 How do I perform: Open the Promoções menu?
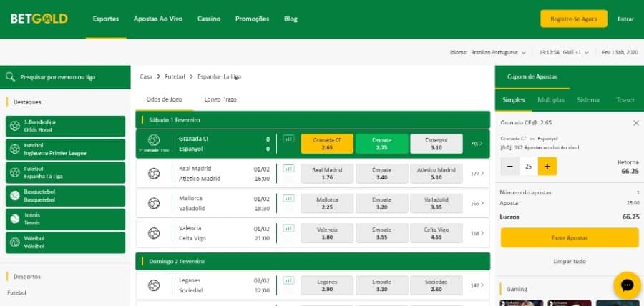252,19
